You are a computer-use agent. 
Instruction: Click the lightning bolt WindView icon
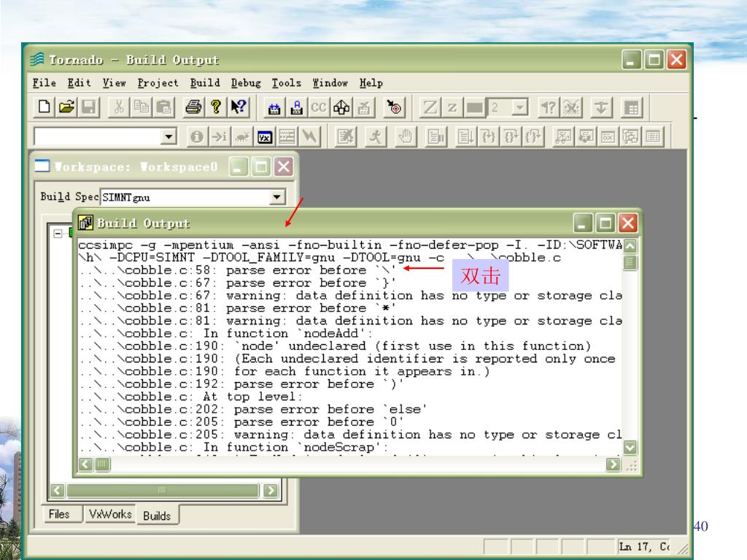point(309,137)
